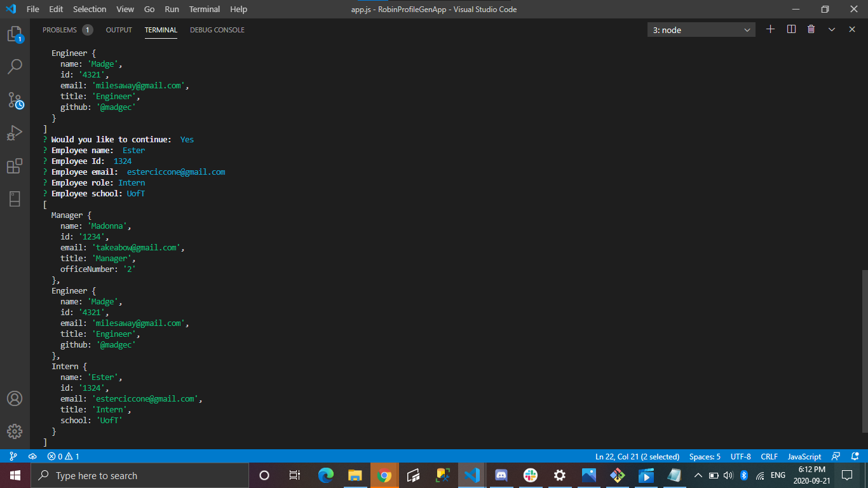Open the Terminal menu in menu bar

205,9
